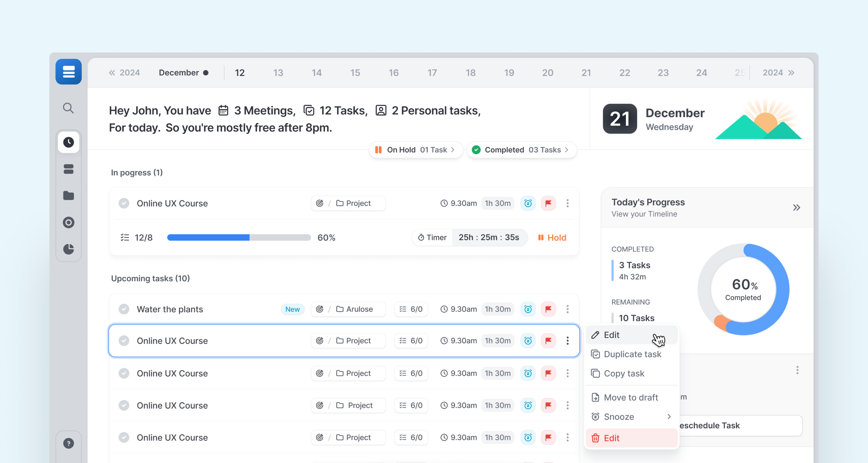Screen dimensions: 868x463
Task: Select the projects folder icon in sidebar
Action: point(68,196)
